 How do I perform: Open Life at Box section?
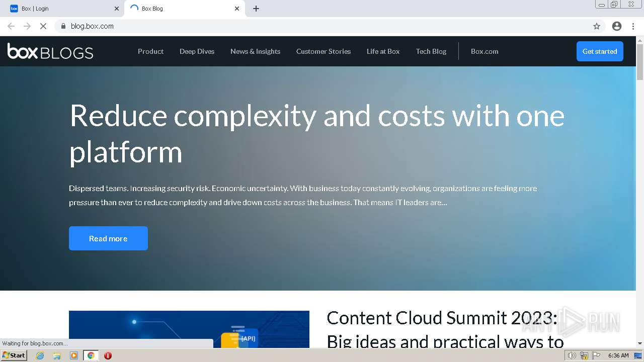pyautogui.click(x=383, y=51)
